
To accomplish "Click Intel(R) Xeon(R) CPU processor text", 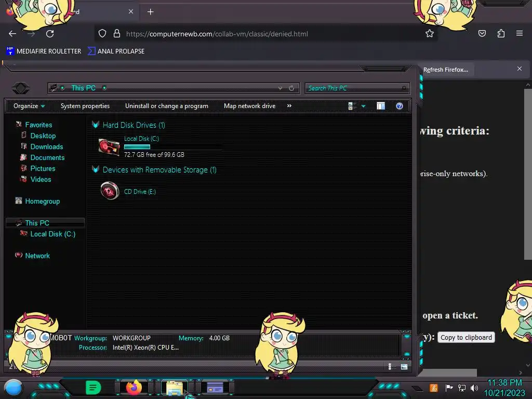I will (x=145, y=348).
